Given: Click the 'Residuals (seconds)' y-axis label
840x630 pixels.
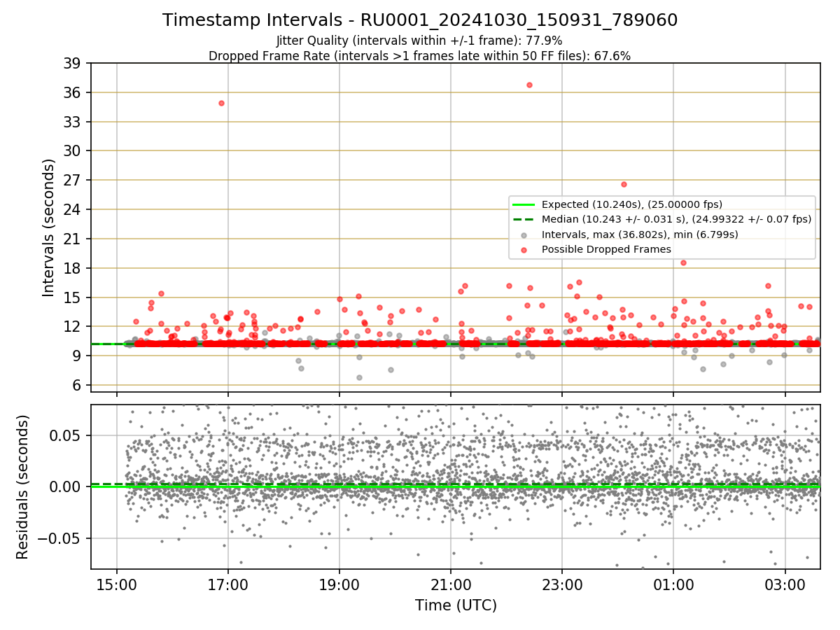Looking at the screenshot, I should 22,486.
